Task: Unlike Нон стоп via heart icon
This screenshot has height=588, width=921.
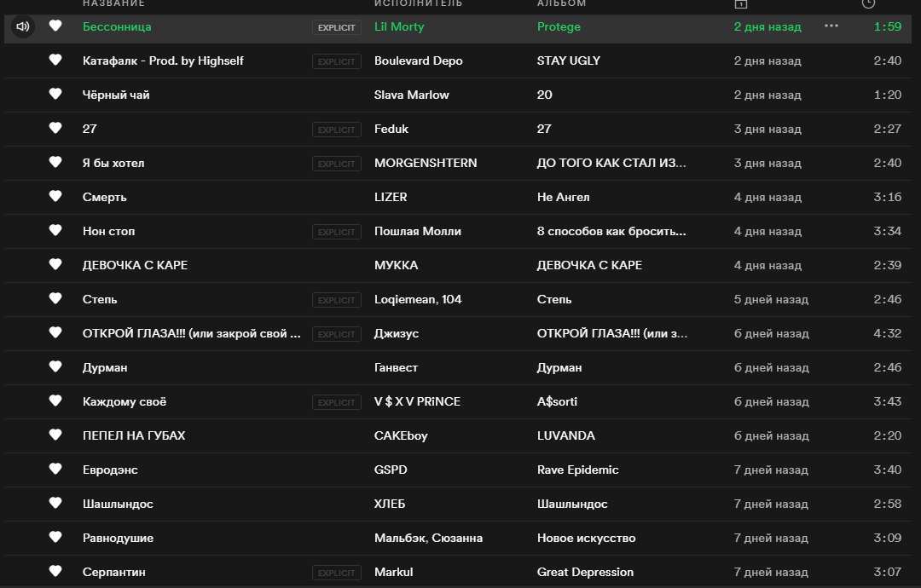Action: point(55,230)
